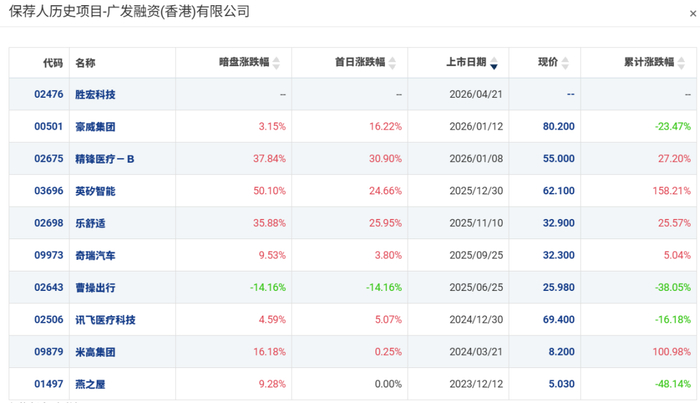Open stock code 02675

[49, 158]
